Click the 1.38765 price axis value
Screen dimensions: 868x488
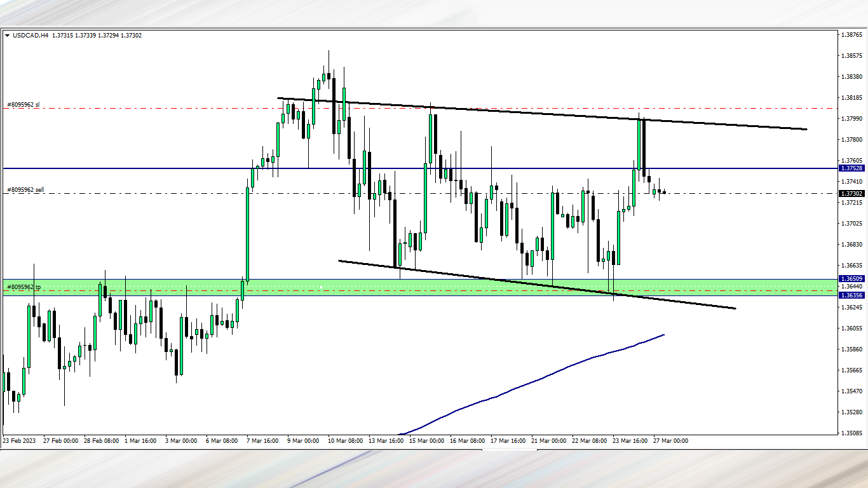[851, 35]
